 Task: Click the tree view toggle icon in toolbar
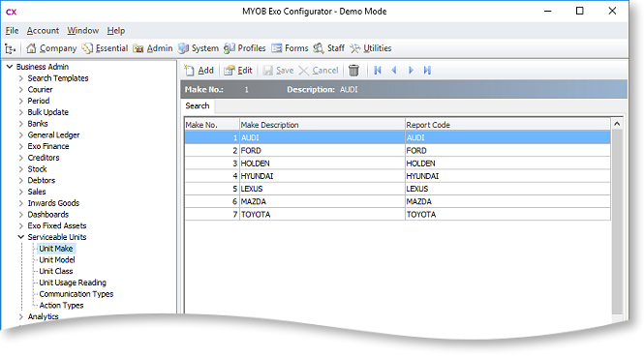[x=11, y=48]
